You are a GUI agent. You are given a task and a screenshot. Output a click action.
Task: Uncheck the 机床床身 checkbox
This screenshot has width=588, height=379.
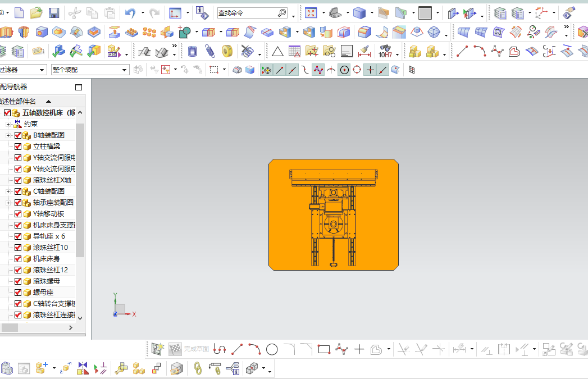[x=17, y=259]
